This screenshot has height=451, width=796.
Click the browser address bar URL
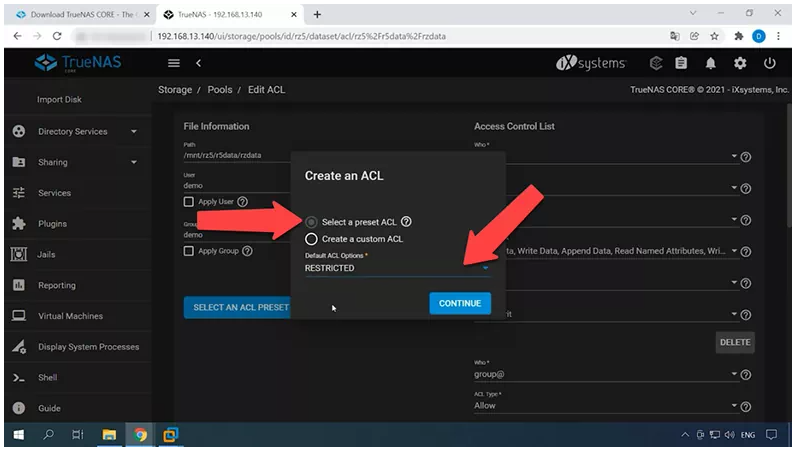coord(302,36)
